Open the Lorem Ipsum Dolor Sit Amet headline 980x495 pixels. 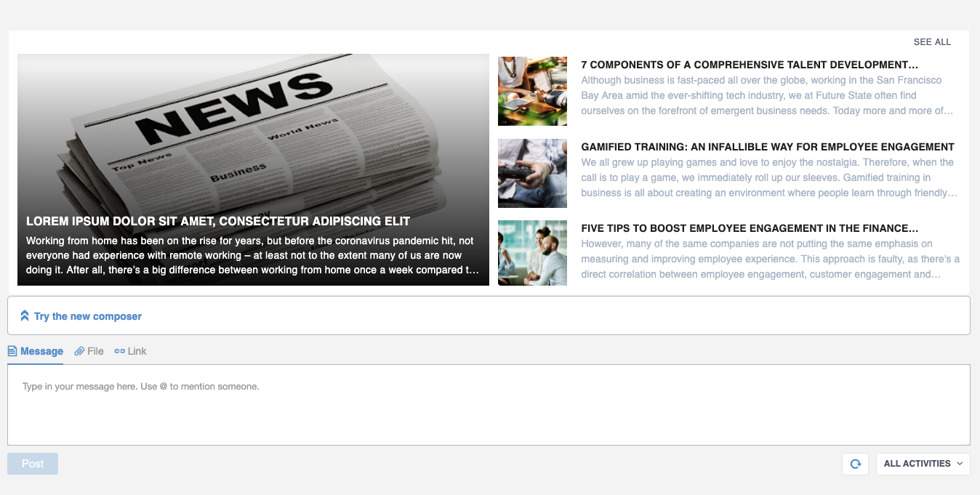click(x=218, y=222)
